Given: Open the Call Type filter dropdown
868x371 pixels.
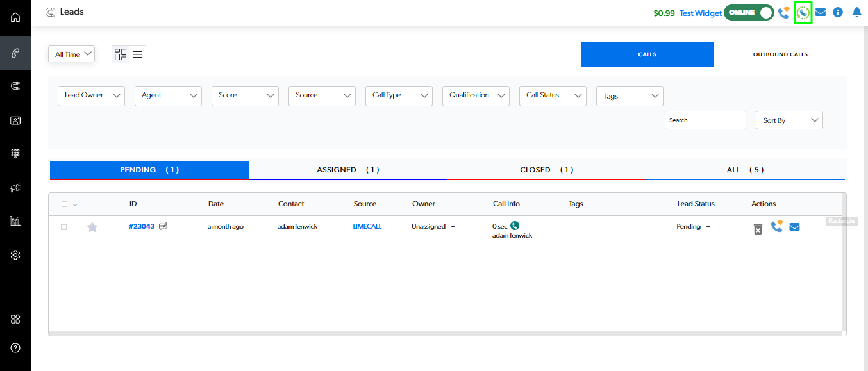Looking at the screenshot, I should (x=399, y=95).
